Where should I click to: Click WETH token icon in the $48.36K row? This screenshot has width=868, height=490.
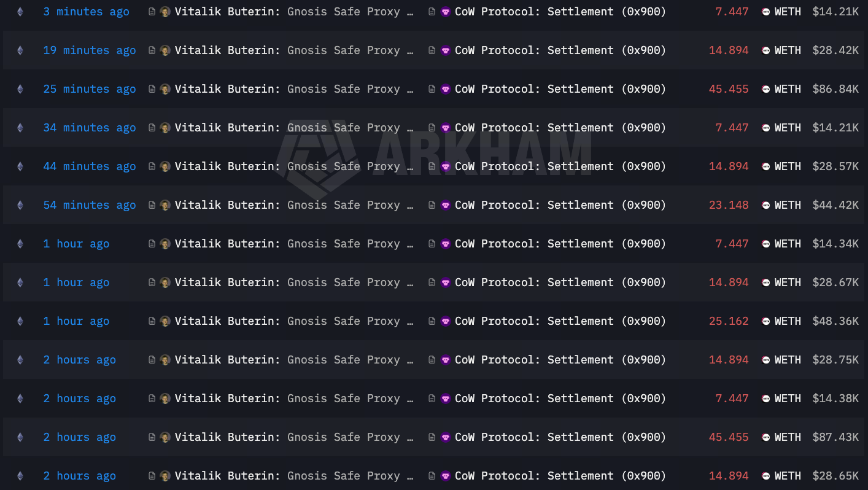[x=765, y=321]
